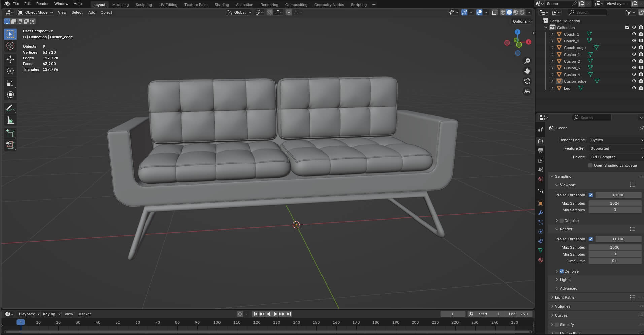
Task: Switch to Shading workspace tab
Action: click(222, 5)
